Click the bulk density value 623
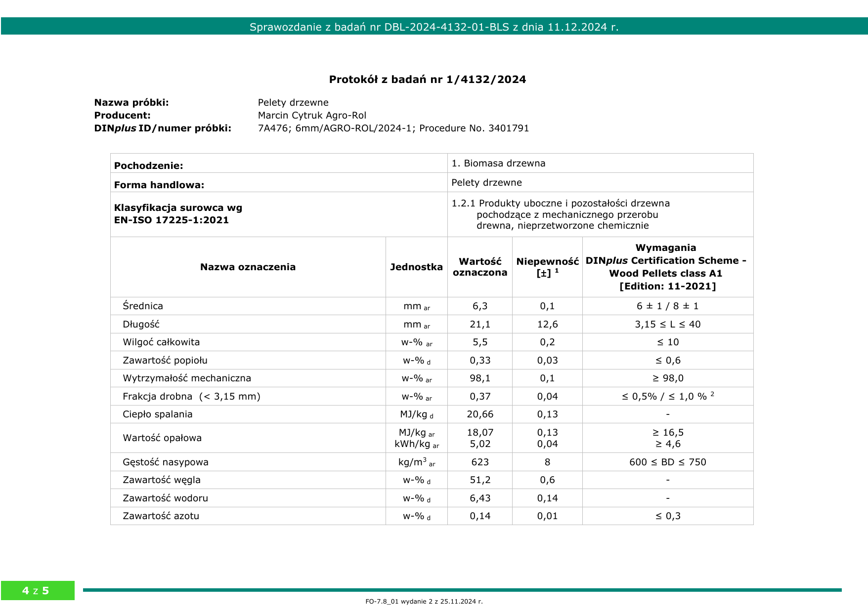The height and width of the screenshot is (612, 868). (x=479, y=462)
